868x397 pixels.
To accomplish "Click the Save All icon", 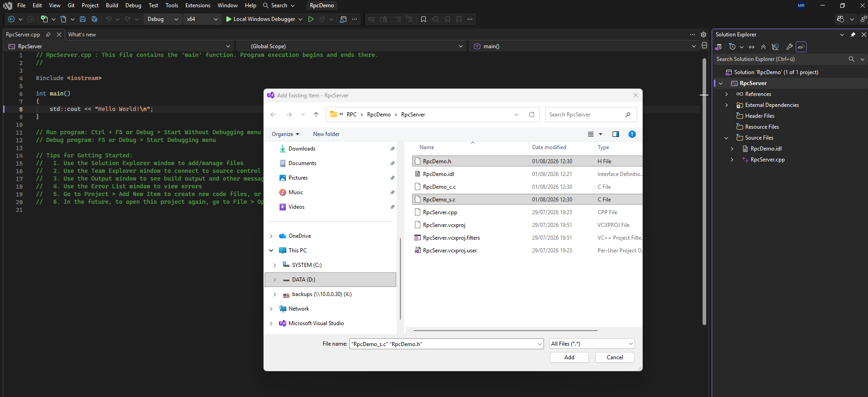I will click(x=95, y=19).
